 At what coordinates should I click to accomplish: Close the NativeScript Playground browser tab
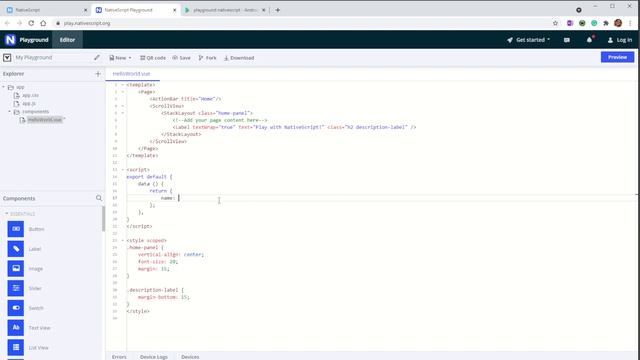[175, 10]
